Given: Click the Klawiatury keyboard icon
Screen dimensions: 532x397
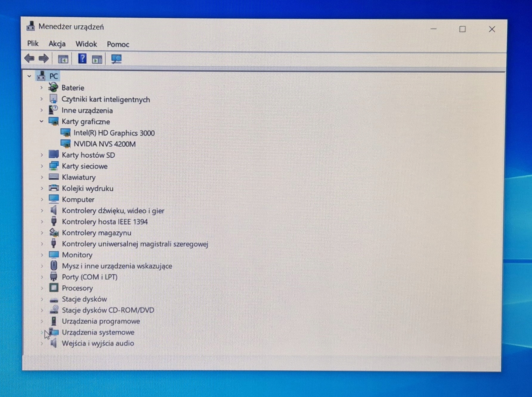Looking at the screenshot, I should 54,177.
